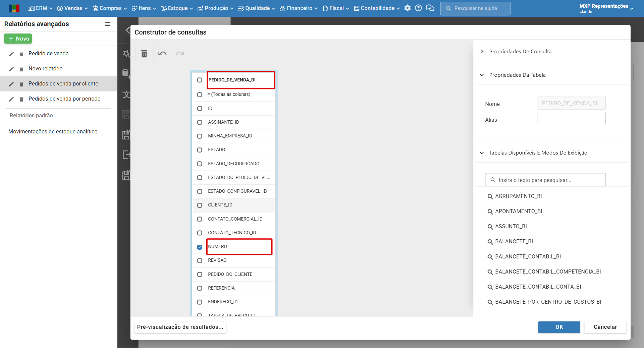
Task: Click the trash icon in the query builder toolbar
Action: [144, 54]
